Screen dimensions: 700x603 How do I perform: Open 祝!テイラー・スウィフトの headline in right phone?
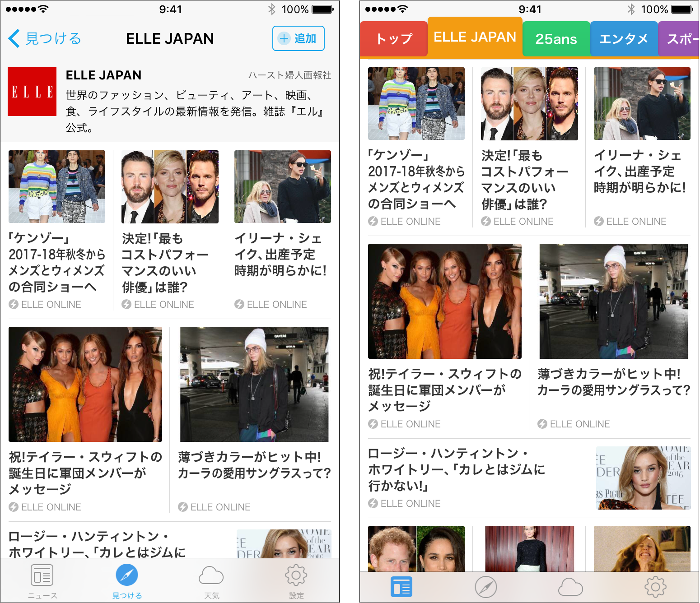(445, 390)
